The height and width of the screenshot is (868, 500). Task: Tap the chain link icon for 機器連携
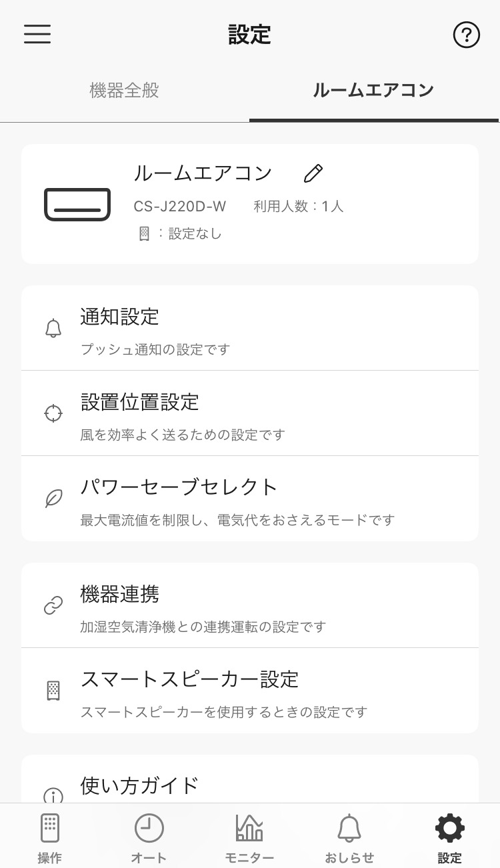coord(53,605)
